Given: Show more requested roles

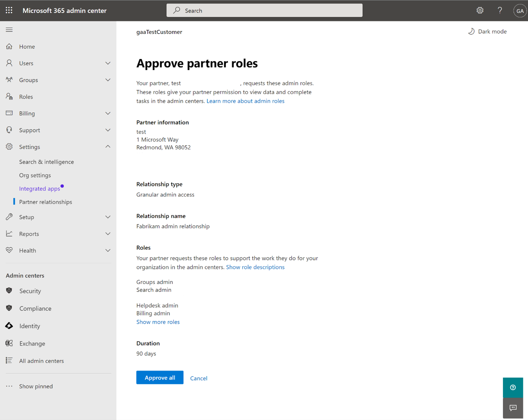Looking at the screenshot, I should [158, 322].
